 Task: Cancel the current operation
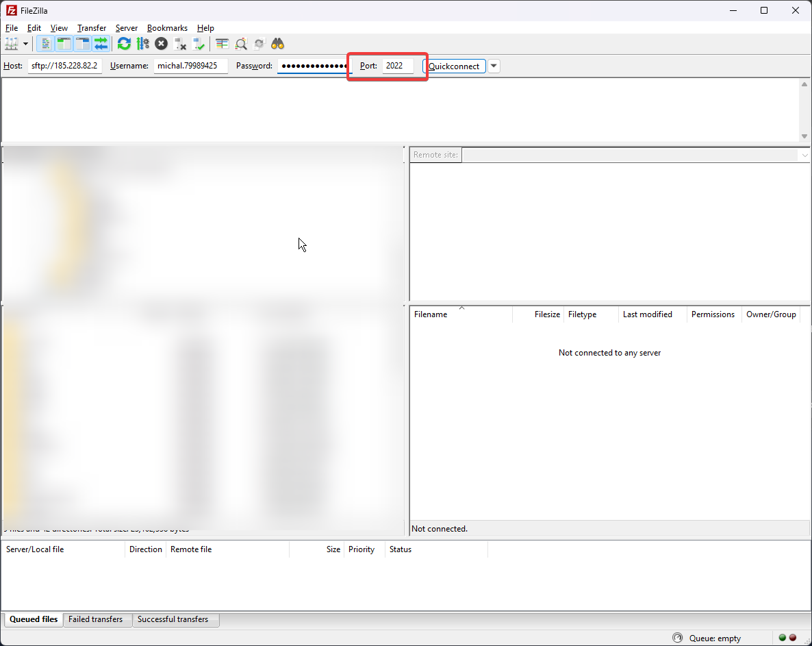[162, 44]
